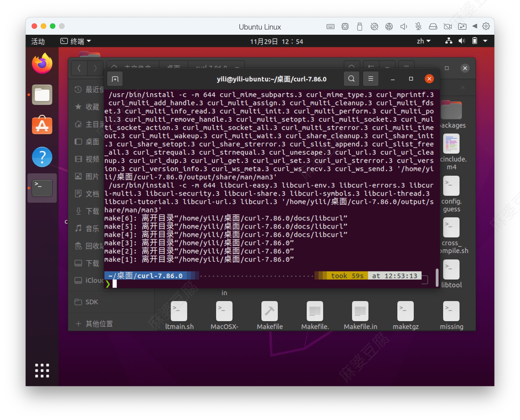This screenshot has height=420, width=520.
Task: Click the Ubuntu network status icon
Action: coord(449,41)
